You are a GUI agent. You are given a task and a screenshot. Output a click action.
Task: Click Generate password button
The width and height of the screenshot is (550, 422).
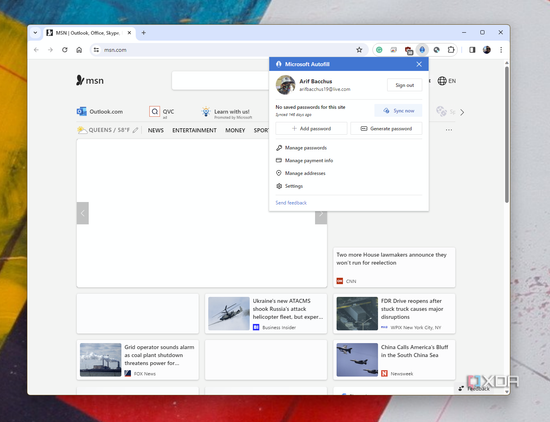tap(386, 129)
